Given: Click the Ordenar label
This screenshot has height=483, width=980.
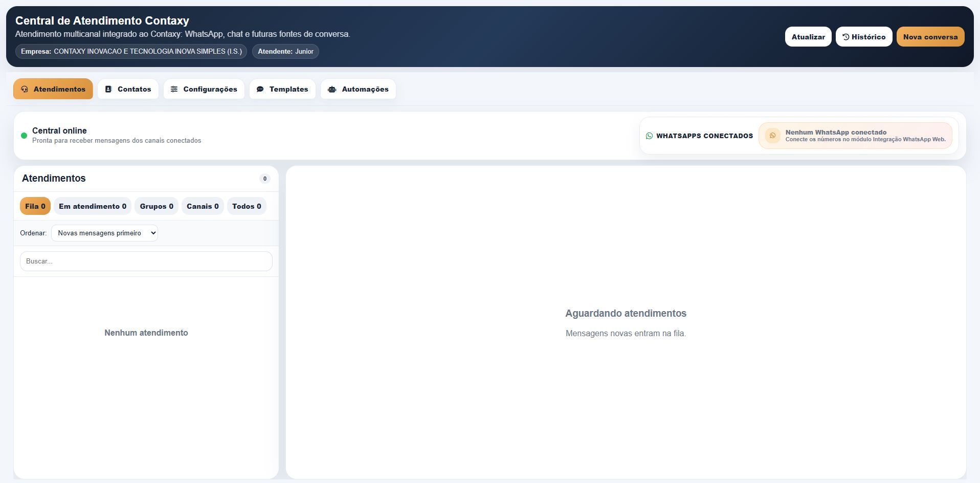Looking at the screenshot, I should [x=33, y=233].
